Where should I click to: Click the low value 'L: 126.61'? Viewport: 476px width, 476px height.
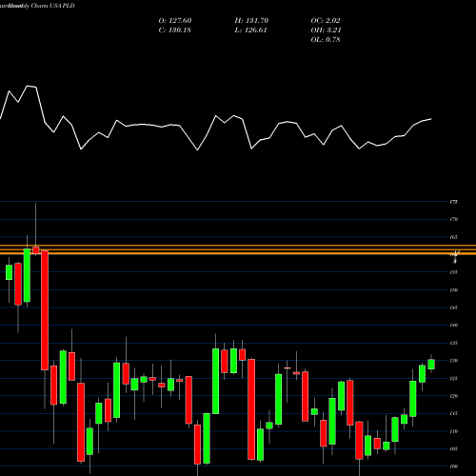click(250, 30)
